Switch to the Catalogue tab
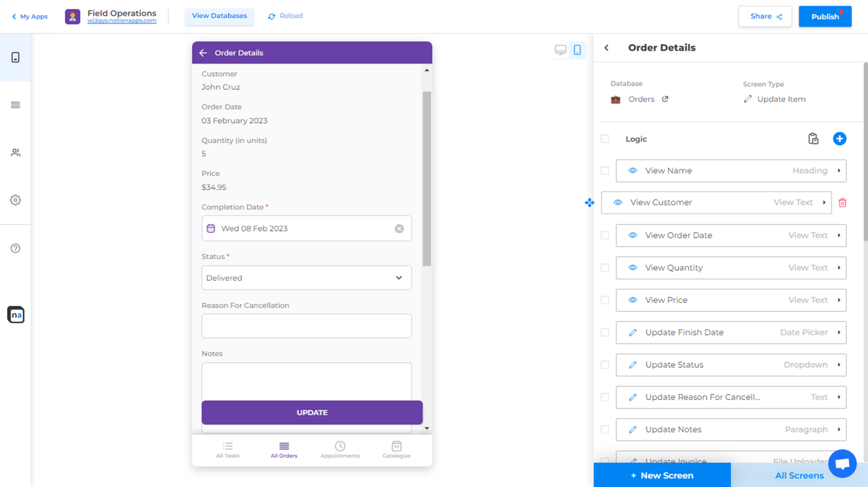 (x=397, y=450)
